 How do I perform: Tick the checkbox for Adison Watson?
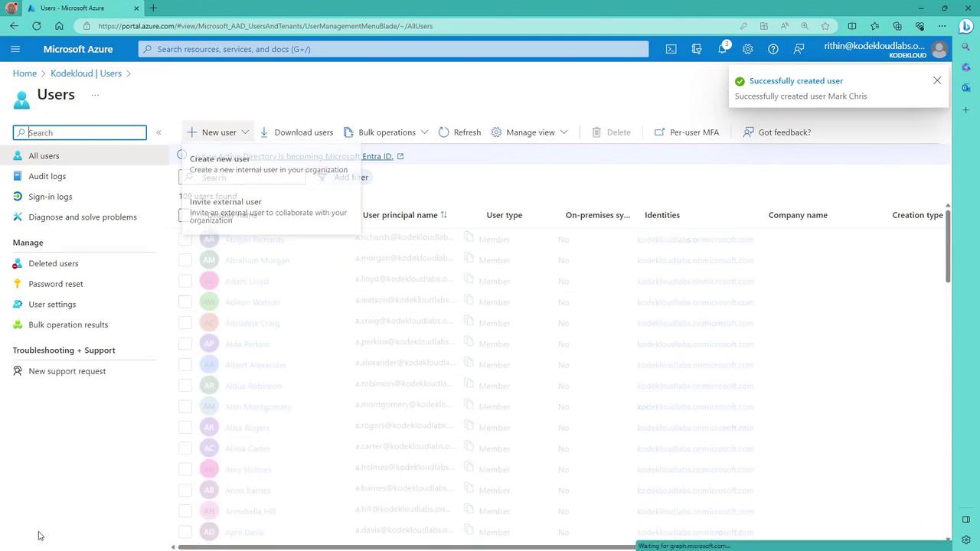click(185, 302)
